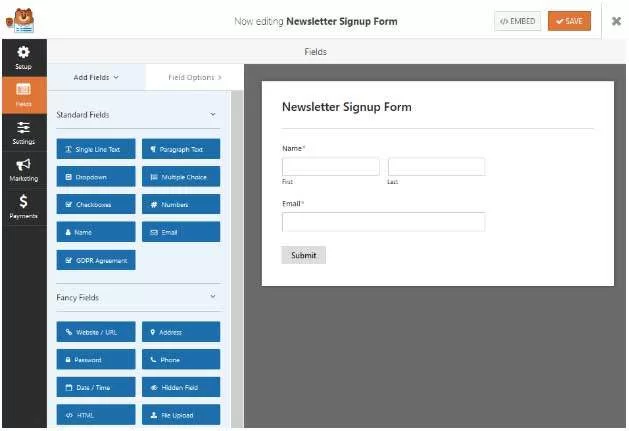This screenshot has height=431, width=629.
Task: Add a Name field
Action: coord(96,232)
